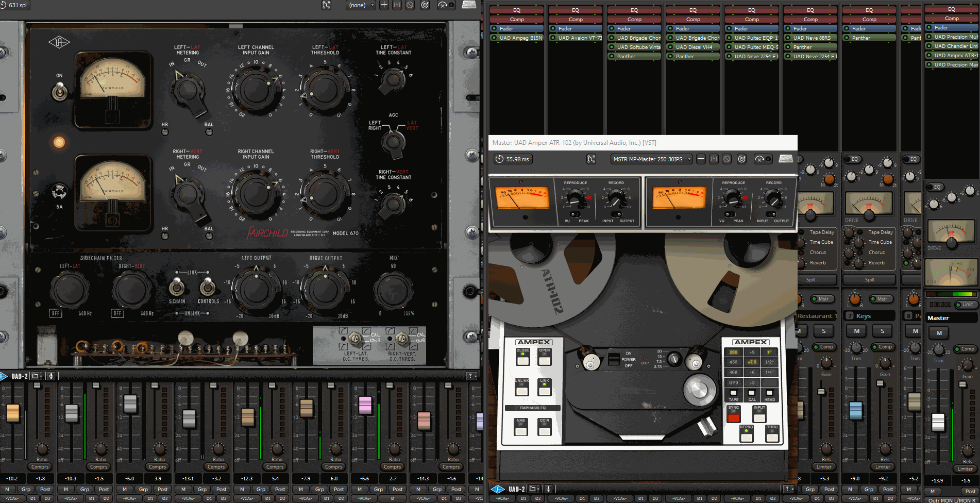Click the Keys channel name label
Viewport: 980px width, 503px height.
864,316
